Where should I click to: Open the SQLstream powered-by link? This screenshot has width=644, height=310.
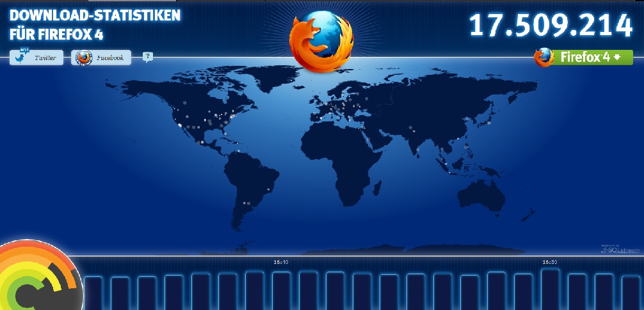[x=620, y=249]
